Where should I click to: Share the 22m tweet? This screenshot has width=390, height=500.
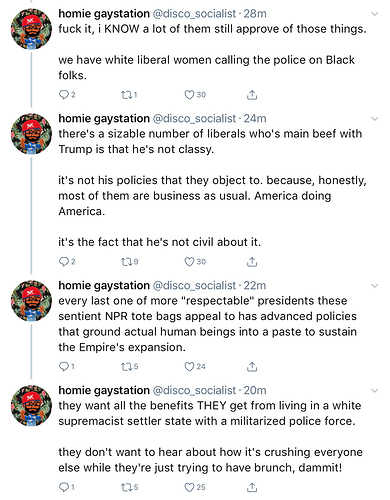pos(252,367)
